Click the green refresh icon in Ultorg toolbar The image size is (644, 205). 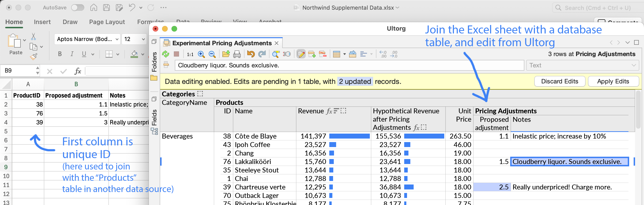166,54
